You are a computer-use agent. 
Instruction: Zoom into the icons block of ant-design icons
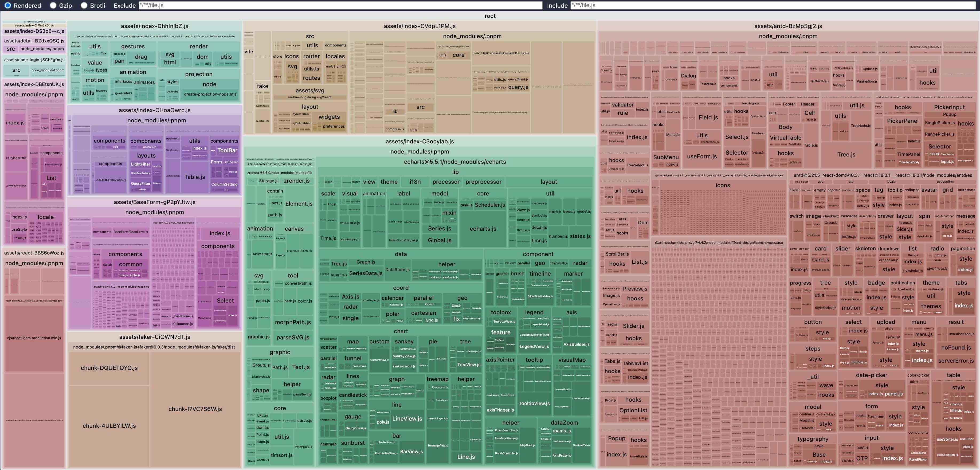pos(723,185)
